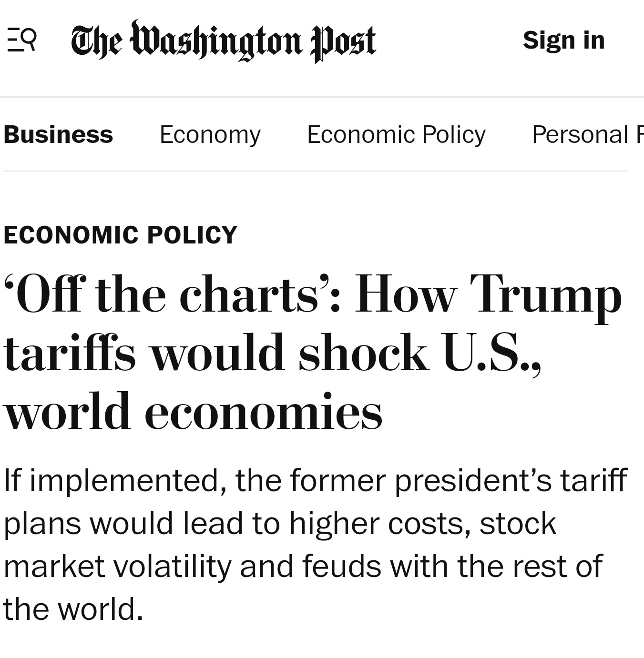Click the 'Washington' word in the masthead
Screen dimensions: 644x658
[x=216, y=40]
